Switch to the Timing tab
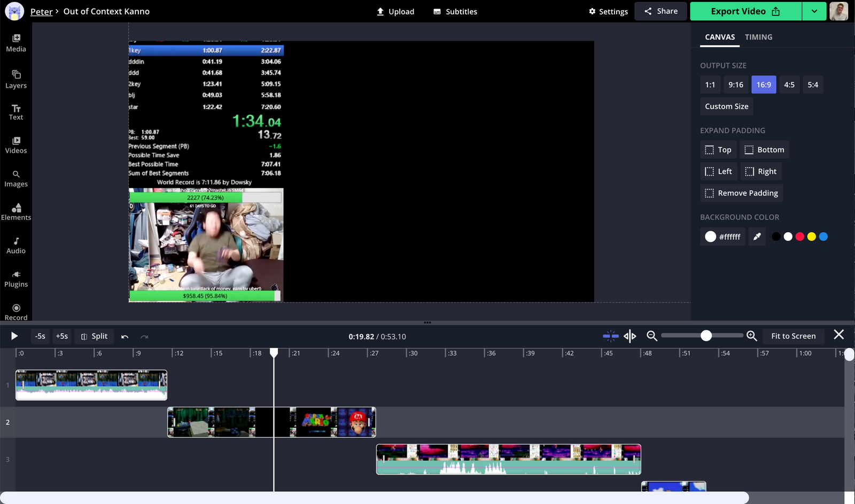Screen dimensions: 855x504 tap(758, 37)
